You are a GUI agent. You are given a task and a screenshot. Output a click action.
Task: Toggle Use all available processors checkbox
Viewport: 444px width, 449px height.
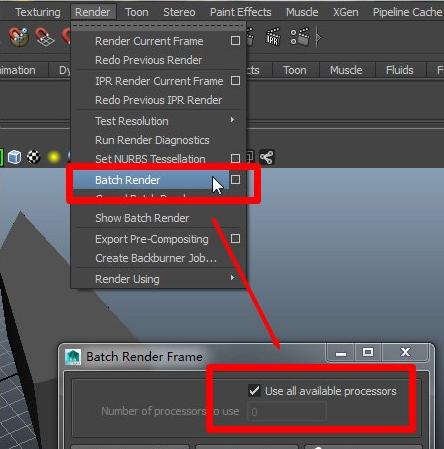tap(254, 391)
